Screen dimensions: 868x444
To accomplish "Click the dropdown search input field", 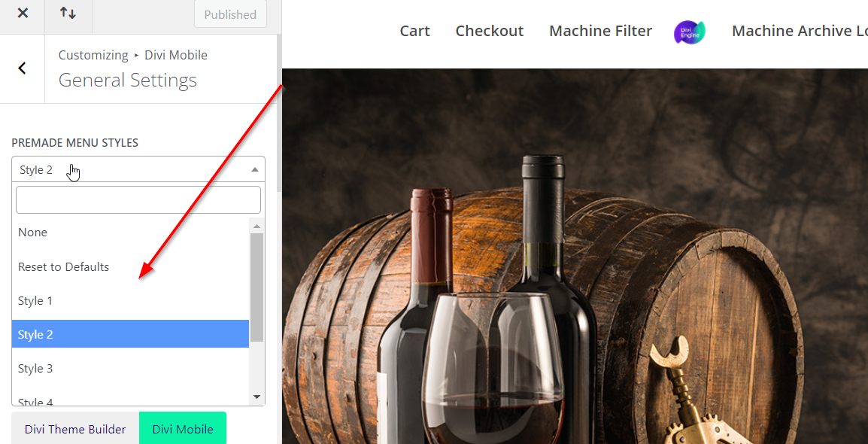I will [x=138, y=200].
